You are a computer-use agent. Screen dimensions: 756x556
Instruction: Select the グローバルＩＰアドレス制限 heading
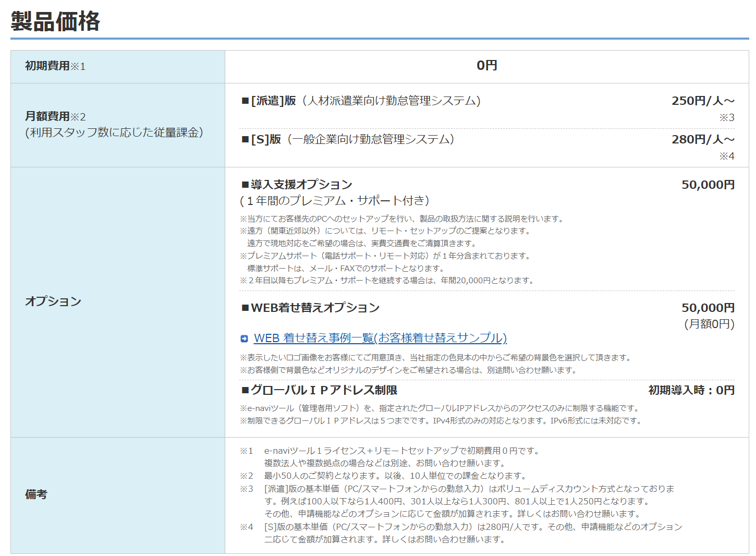[x=319, y=390]
